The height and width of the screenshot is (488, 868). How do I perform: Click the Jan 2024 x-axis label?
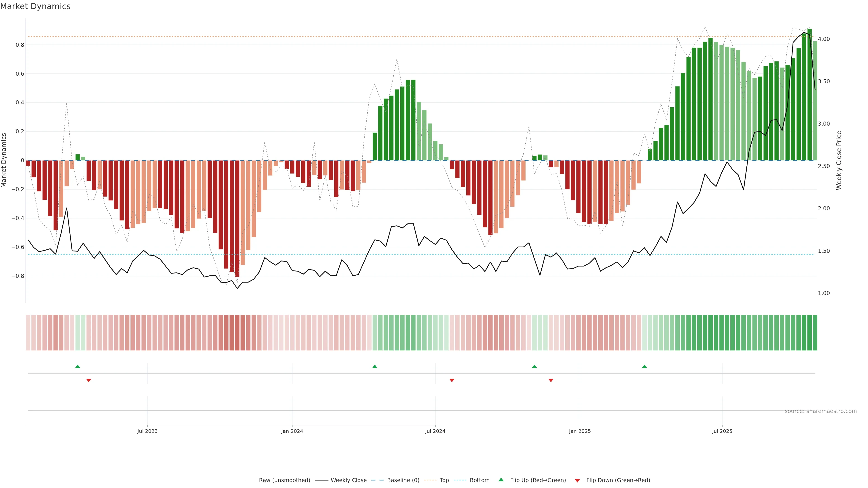(x=292, y=431)
